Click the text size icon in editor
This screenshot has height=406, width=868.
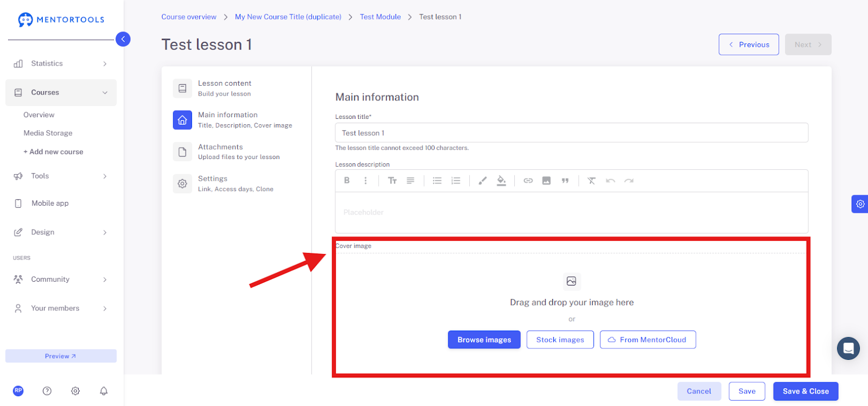(392, 181)
